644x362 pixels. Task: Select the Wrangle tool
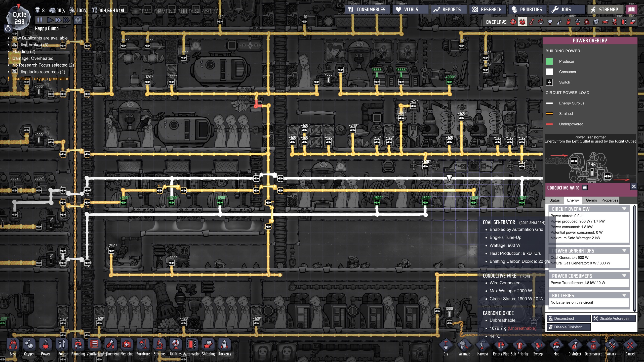(x=464, y=347)
